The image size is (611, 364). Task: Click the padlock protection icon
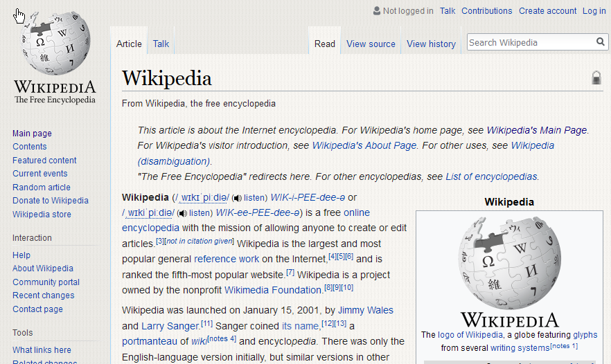click(x=596, y=78)
